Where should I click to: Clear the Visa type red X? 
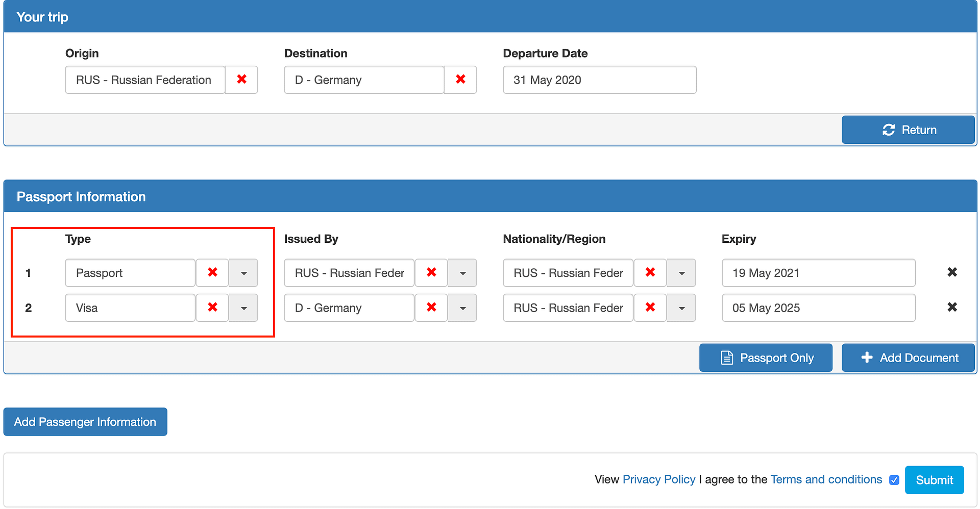click(x=212, y=308)
